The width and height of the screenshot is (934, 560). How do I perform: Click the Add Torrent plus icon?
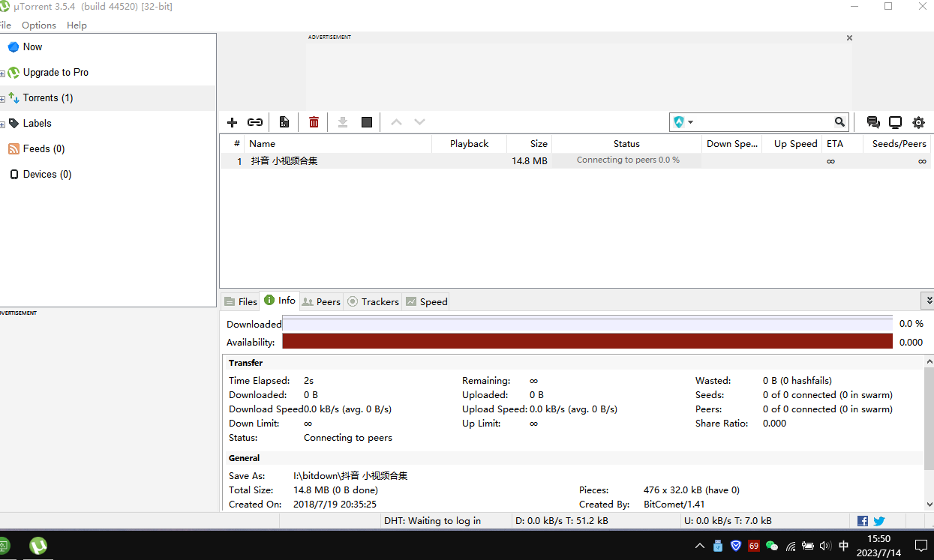point(232,122)
